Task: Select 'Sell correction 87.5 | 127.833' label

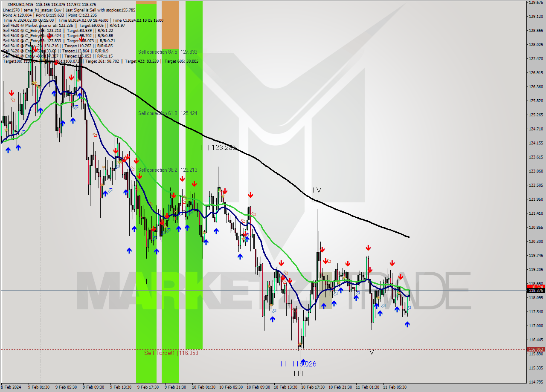Action: coord(168,52)
